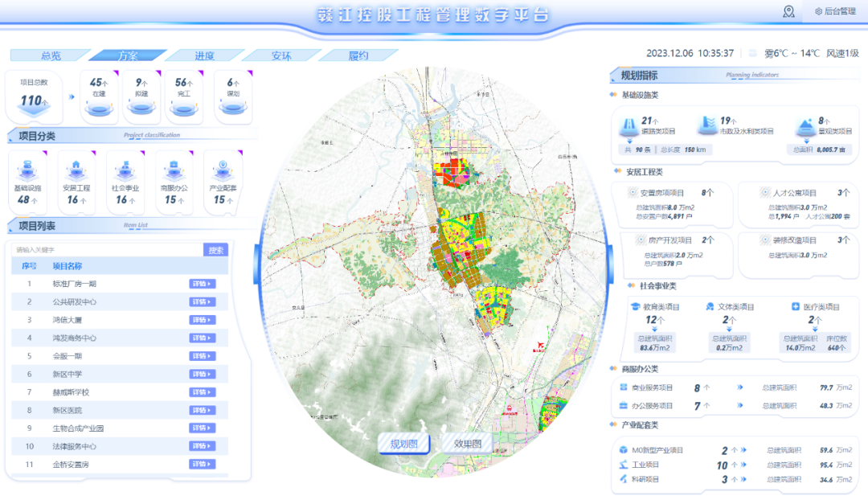
Task: Switch to the 总览 tab
Action: click(x=51, y=55)
